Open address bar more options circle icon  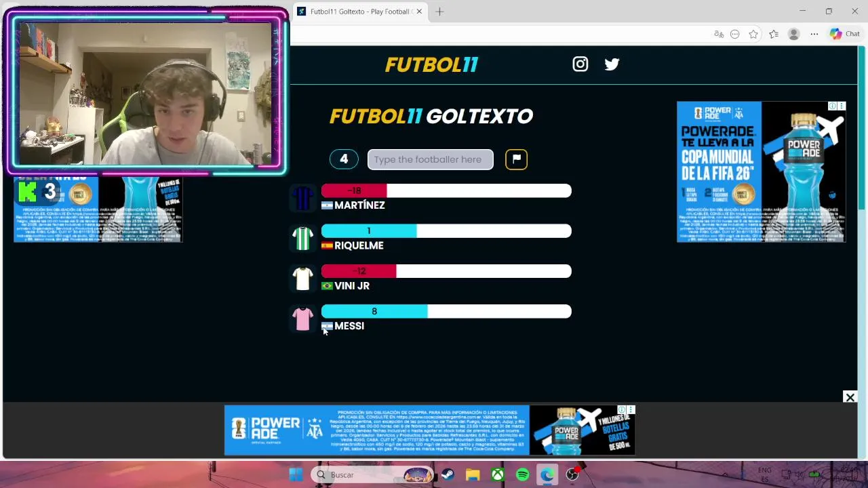pos(735,34)
